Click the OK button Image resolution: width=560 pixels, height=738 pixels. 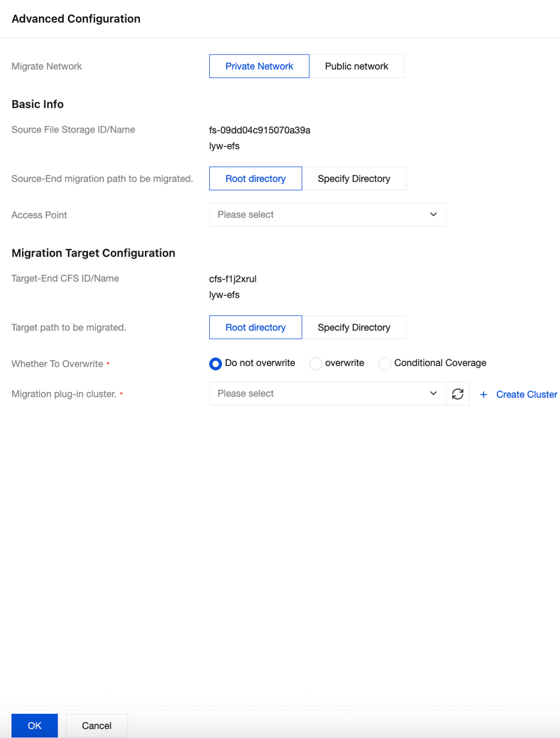tap(34, 726)
